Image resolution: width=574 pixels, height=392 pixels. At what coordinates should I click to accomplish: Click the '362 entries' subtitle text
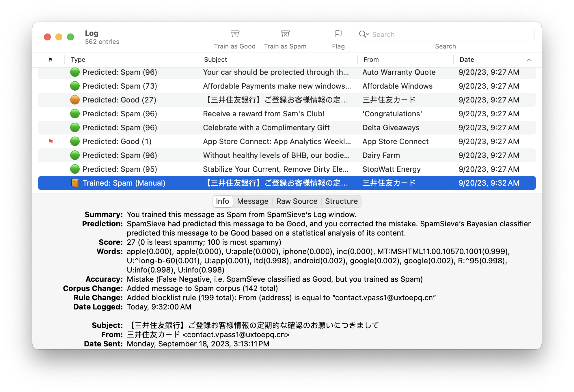102,42
